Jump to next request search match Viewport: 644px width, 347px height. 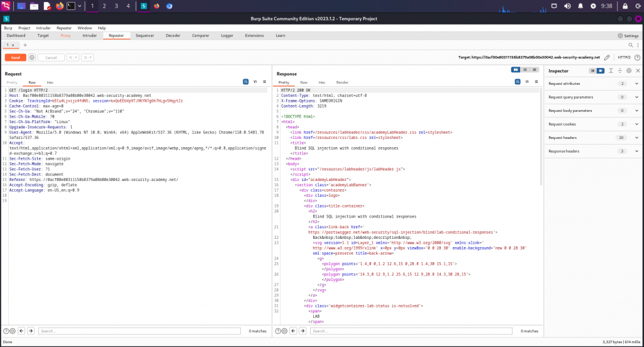[31, 331]
